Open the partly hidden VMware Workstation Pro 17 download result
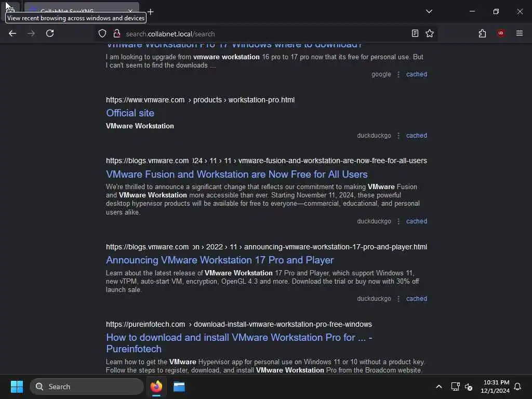 pyautogui.click(x=234, y=46)
